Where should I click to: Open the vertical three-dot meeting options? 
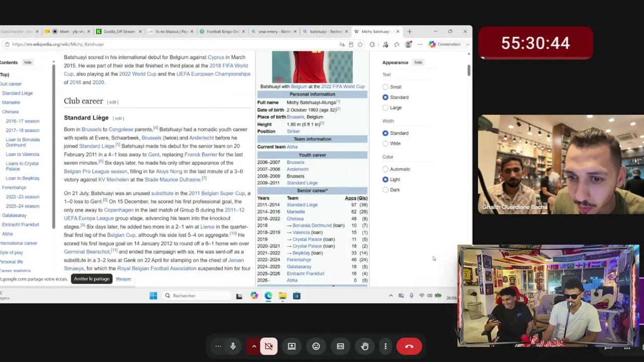point(385,346)
